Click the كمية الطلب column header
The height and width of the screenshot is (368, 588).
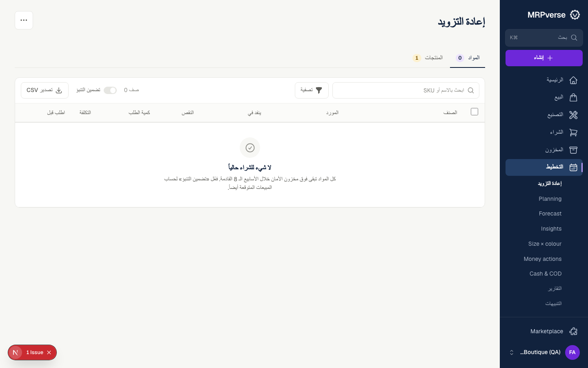click(139, 112)
